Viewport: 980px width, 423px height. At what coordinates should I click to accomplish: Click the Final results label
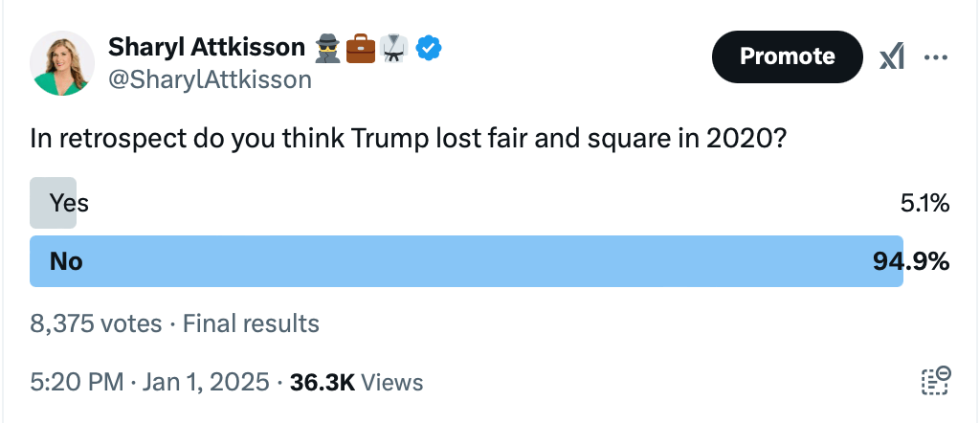pos(251,323)
